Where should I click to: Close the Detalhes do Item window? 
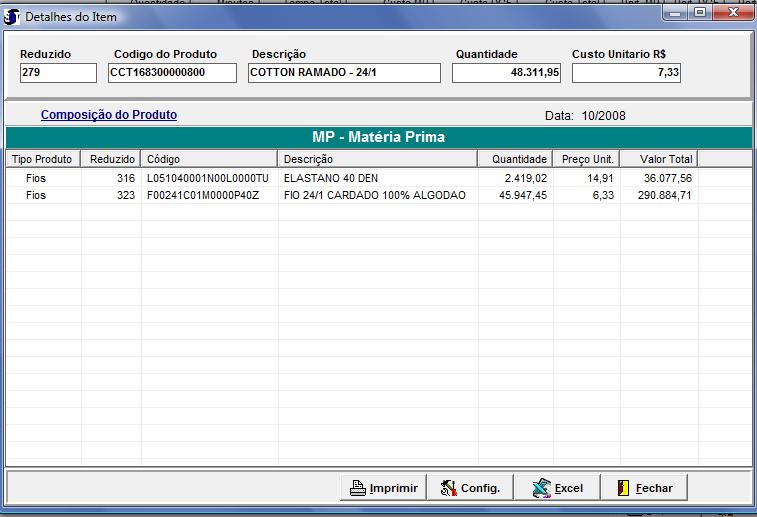(x=734, y=15)
